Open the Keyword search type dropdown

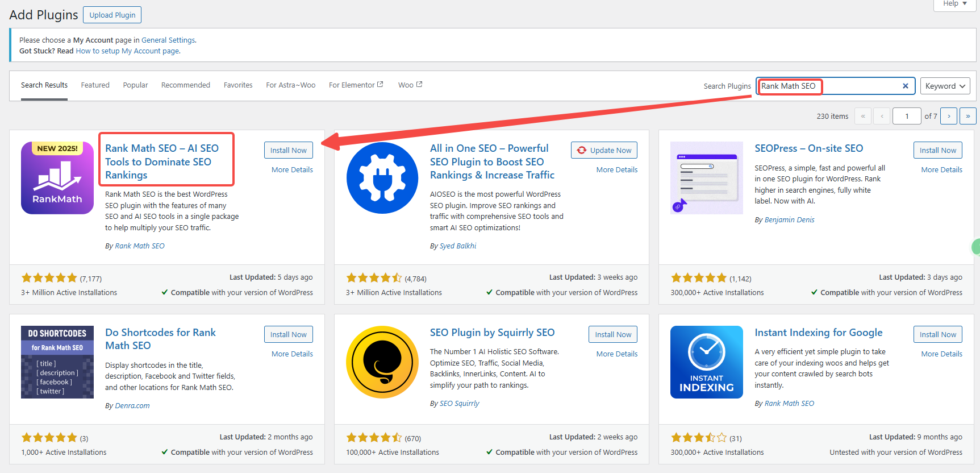(x=944, y=86)
